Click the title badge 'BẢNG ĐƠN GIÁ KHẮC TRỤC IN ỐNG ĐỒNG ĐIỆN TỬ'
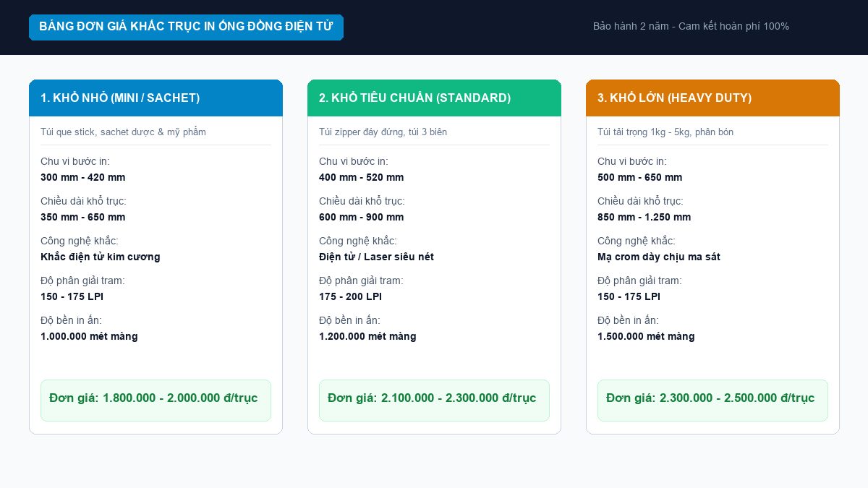Viewport: 868px width, 488px height. coord(186,27)
